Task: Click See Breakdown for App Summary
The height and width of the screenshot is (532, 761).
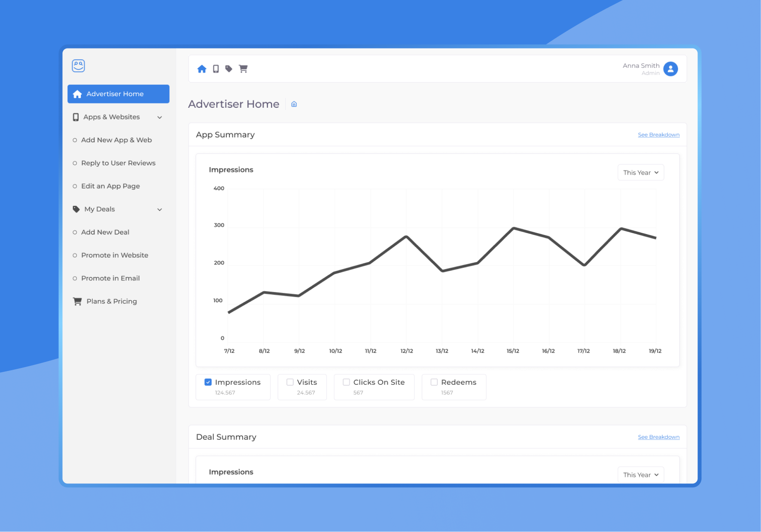Action: click(658, 134)
